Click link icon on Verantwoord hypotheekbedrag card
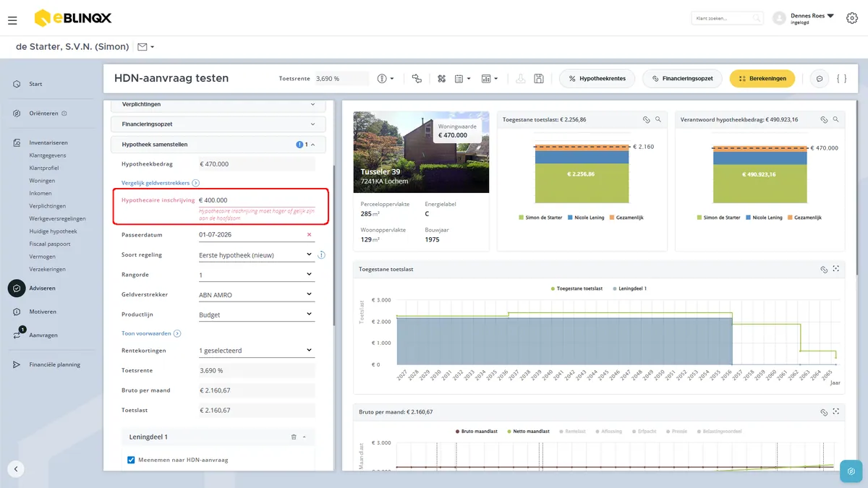 click(824, 119)
